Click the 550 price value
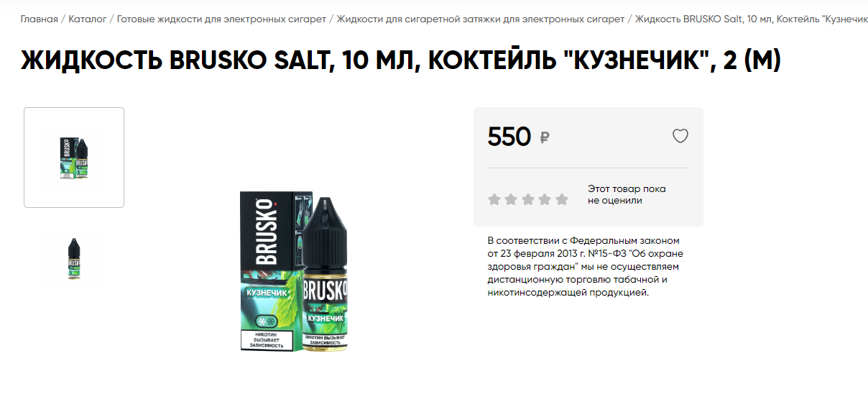 coord(509,136)
